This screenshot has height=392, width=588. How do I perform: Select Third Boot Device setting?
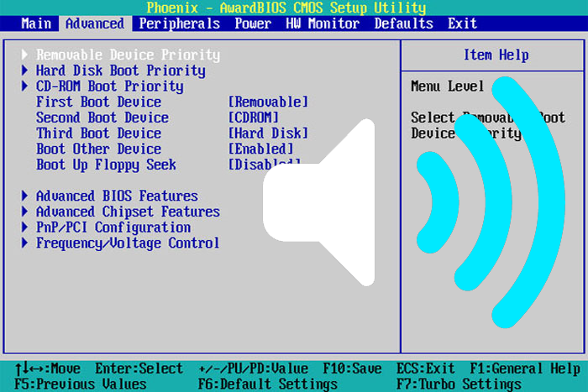tap(98, 133)
